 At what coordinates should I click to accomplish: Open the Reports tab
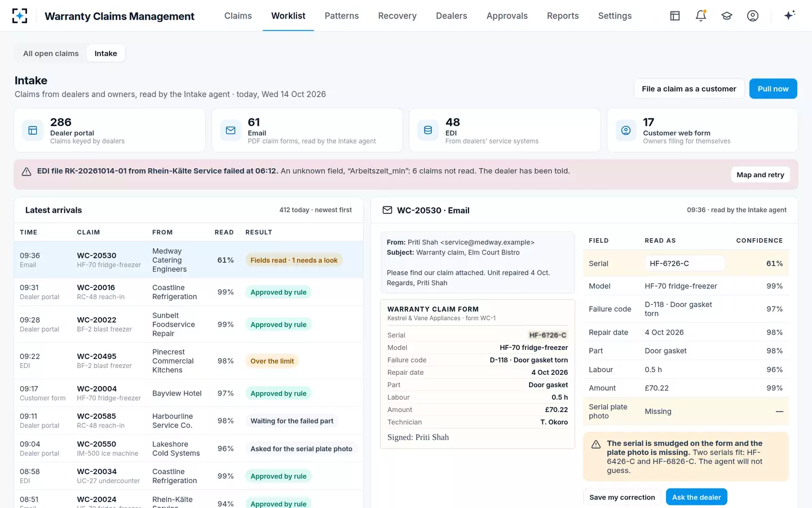point(563,16)
